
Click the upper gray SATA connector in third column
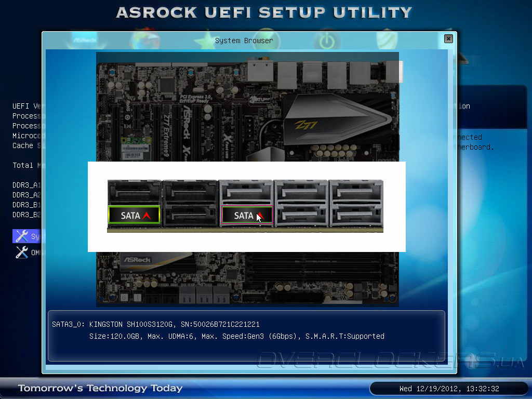pyautogui.click(x=246, y=192)
